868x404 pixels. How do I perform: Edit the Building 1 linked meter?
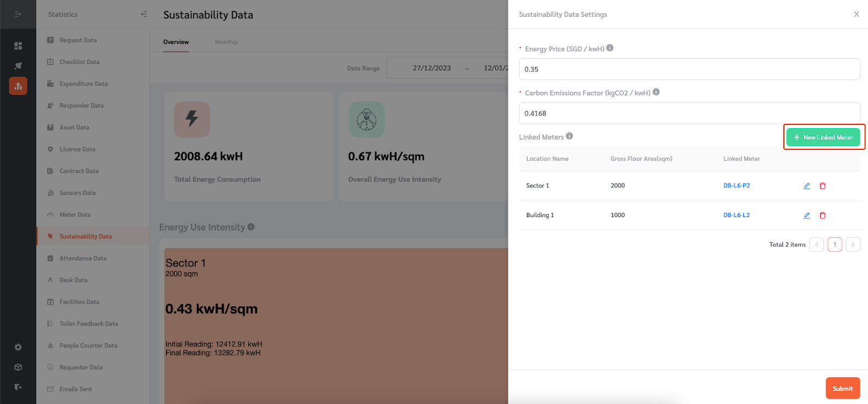coord(807,215)
